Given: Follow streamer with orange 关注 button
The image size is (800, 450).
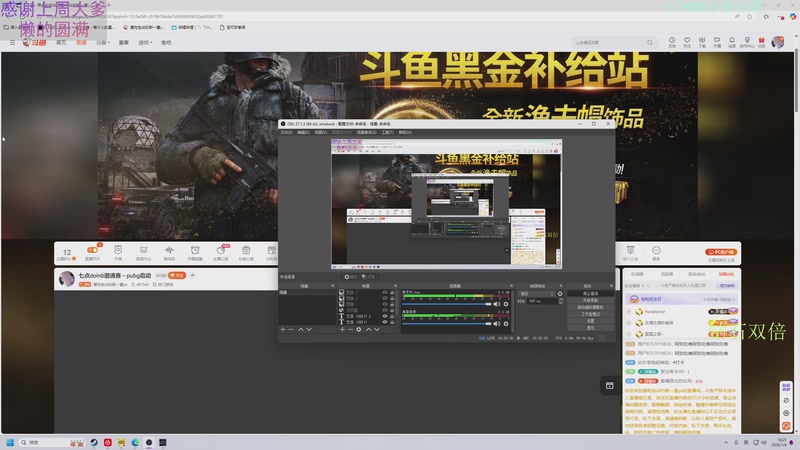Looking at the screenshot, I should (177, 276).
